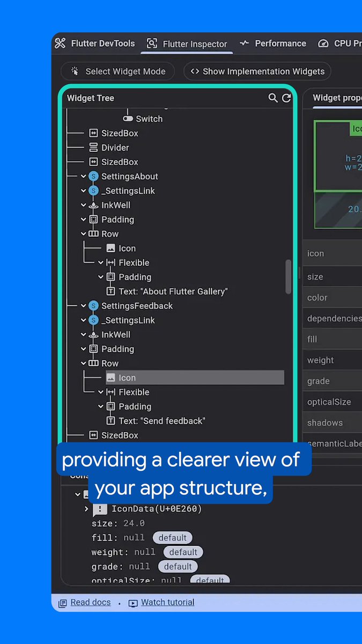Collapse the Row node above the selected Icon
Screen dimensions: 362x644
point(84,363)
